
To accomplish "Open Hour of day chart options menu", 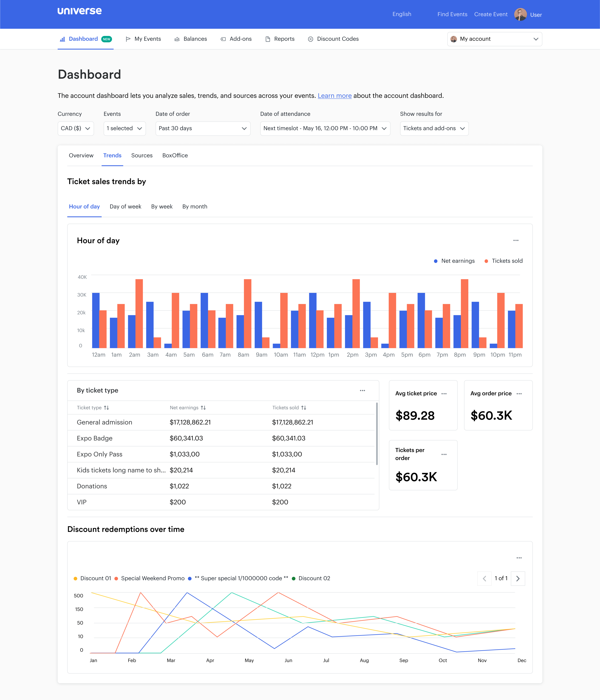I will 515,241.
